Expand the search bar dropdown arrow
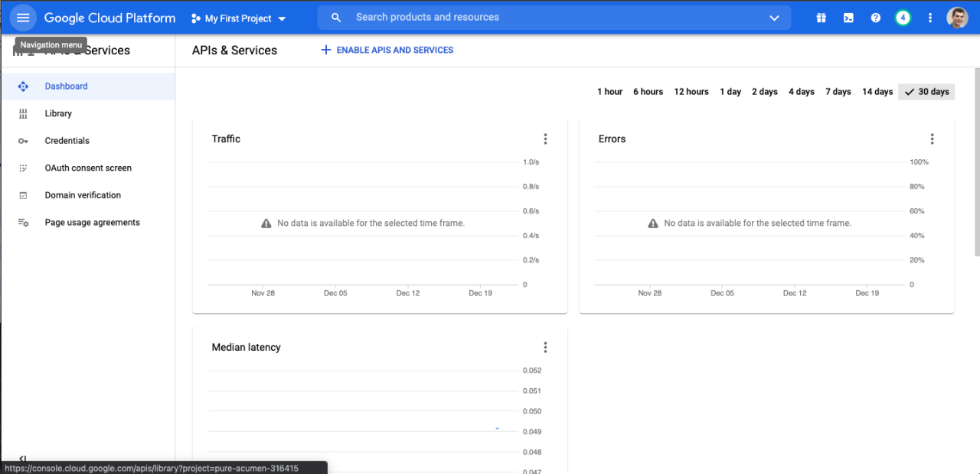 774,18
